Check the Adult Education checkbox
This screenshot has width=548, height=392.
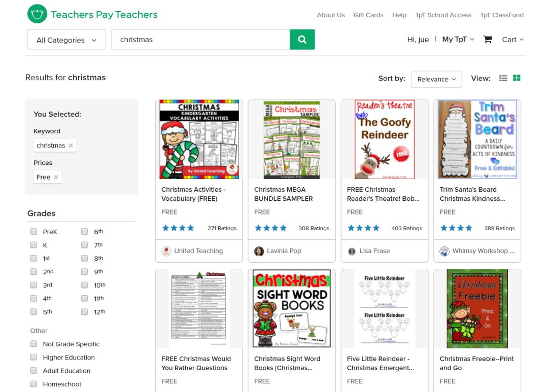(x=33, y=370)
